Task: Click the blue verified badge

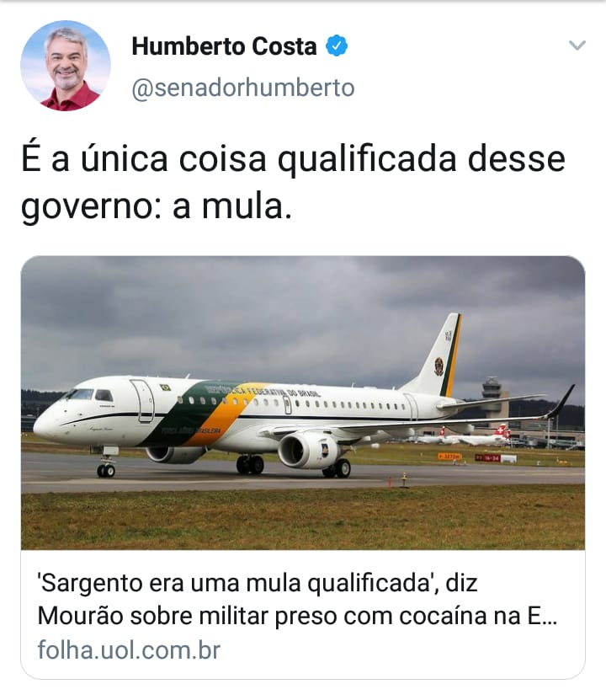Action: pos(337,46)
